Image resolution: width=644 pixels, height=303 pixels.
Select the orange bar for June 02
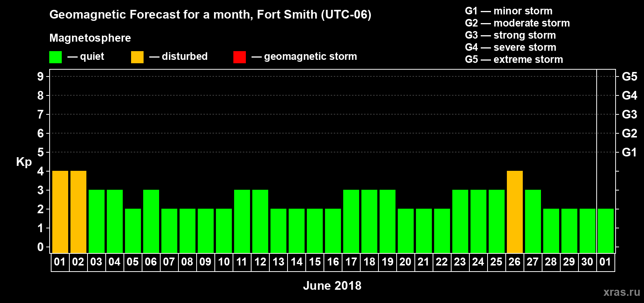78,212
